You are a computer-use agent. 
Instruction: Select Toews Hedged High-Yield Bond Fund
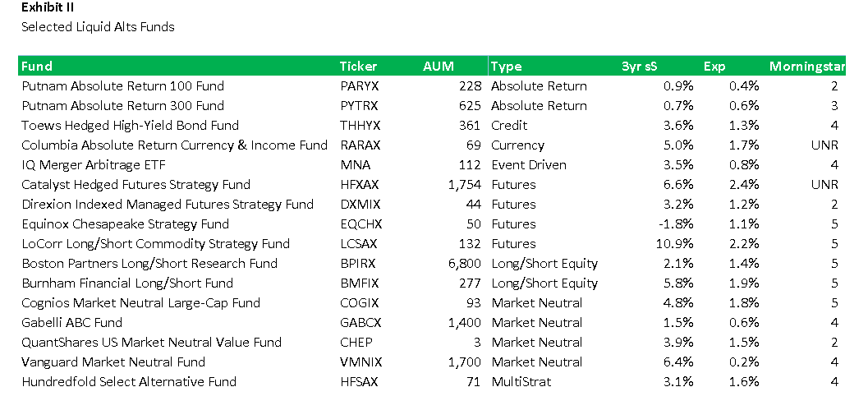click(x=130, y=126)
